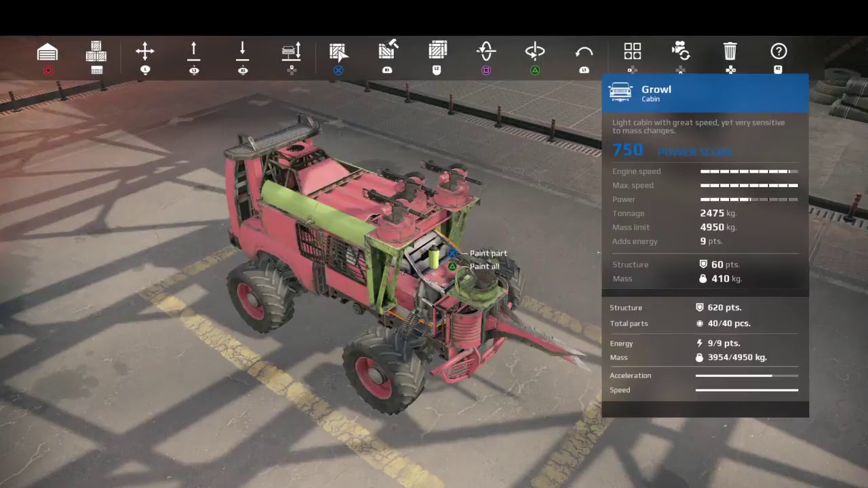
Task: Click the blue cross button hint in toolbar
Action: pos(338,70)
